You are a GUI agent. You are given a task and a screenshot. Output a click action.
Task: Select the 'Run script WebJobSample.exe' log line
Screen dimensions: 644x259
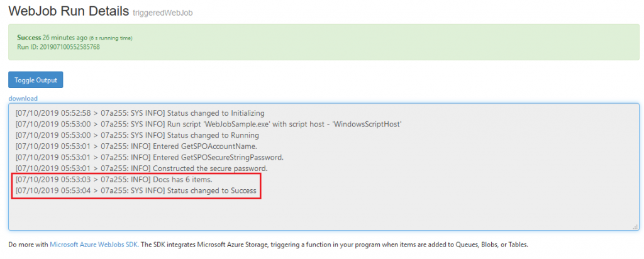[x=209, y=124]
